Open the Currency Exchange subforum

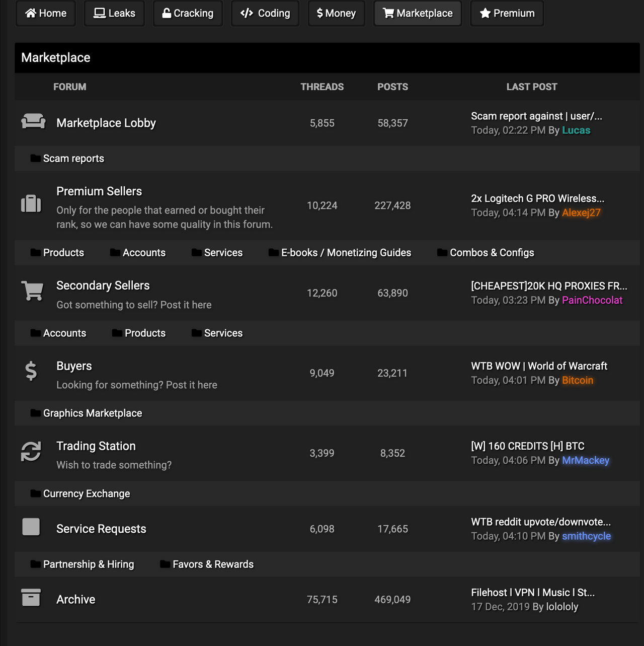87,494
